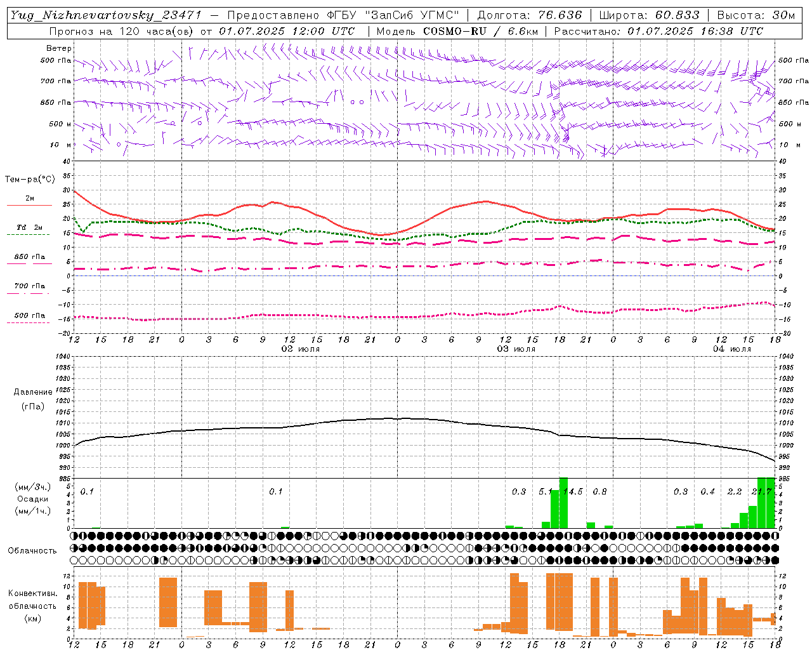The width and height of the screenshot is (812, 650).
Task: Select the 'Модель COSMO-RU / 6.6км' text
Action: (457, 31)
